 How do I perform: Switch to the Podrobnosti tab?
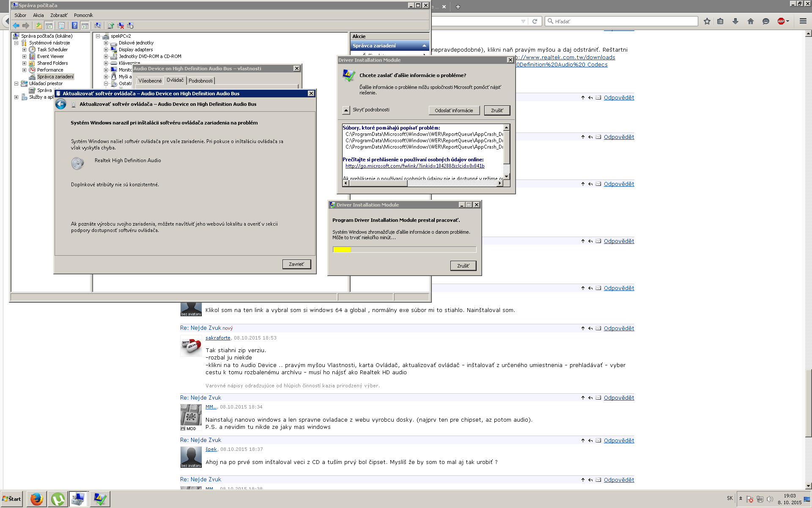[x=200, y=80]
